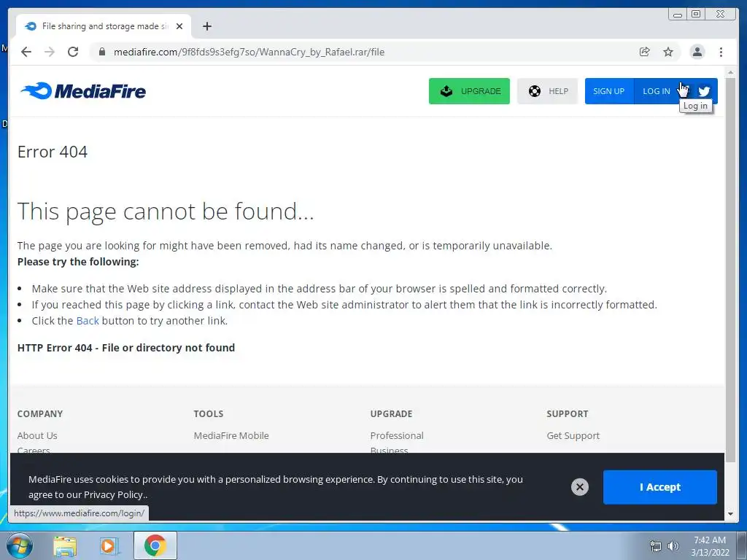Click the LOG IN button

click(657, 91)
